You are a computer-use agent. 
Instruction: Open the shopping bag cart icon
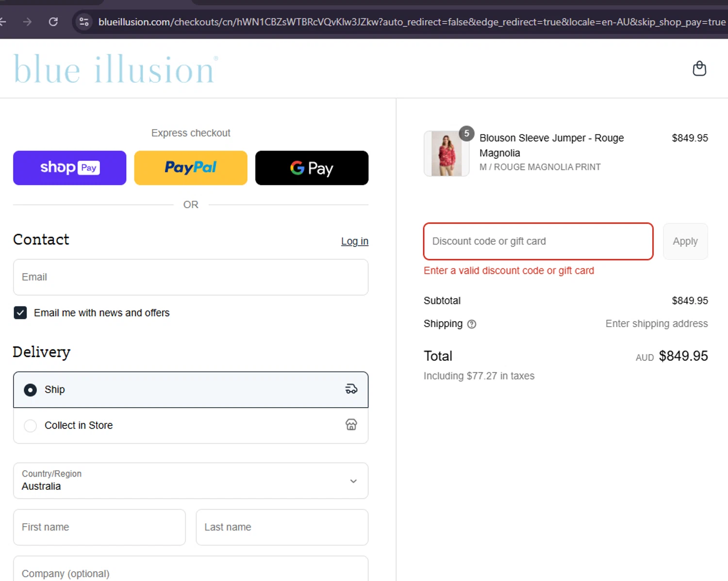pyautogui.click(x=699, y=68)
